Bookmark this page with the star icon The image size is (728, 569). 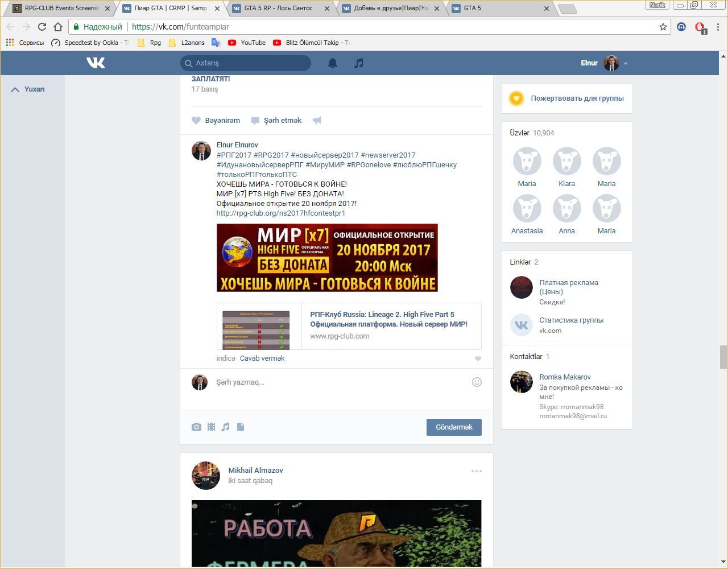coord(663,27)
